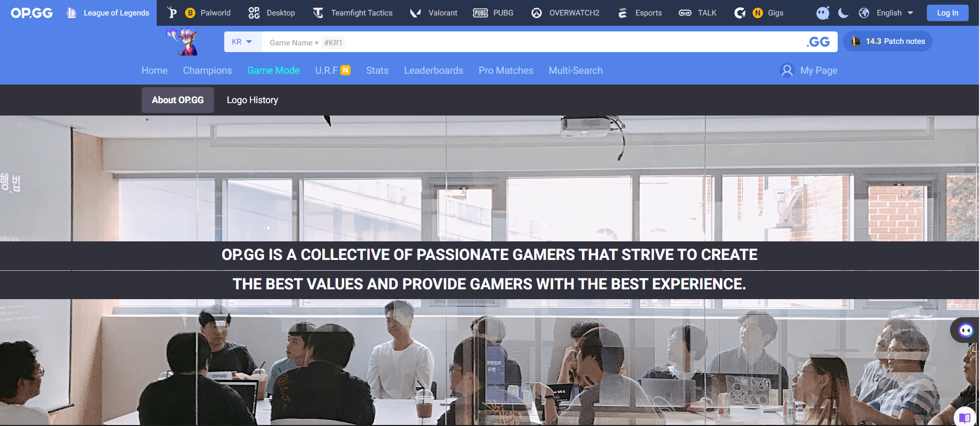
Task: Click the Overwatch 2 logo icon
Action: coord(537,13)
